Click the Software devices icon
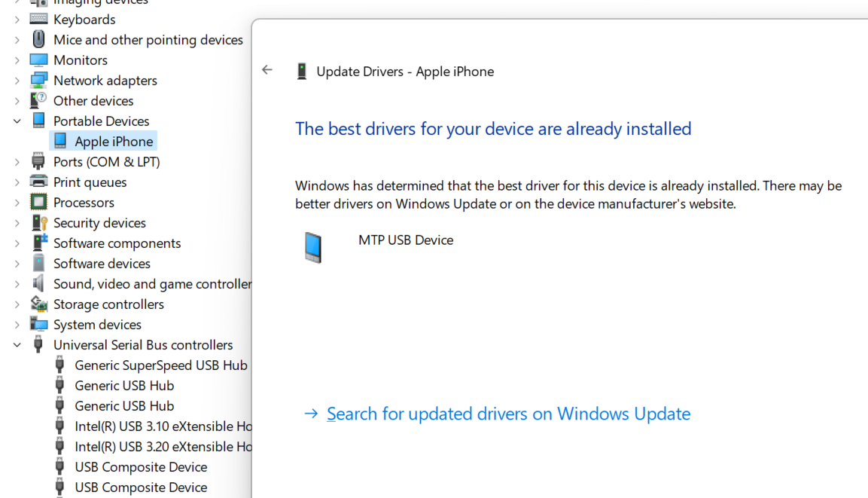This screenshot has width=868, height=498. coord(38,263)
